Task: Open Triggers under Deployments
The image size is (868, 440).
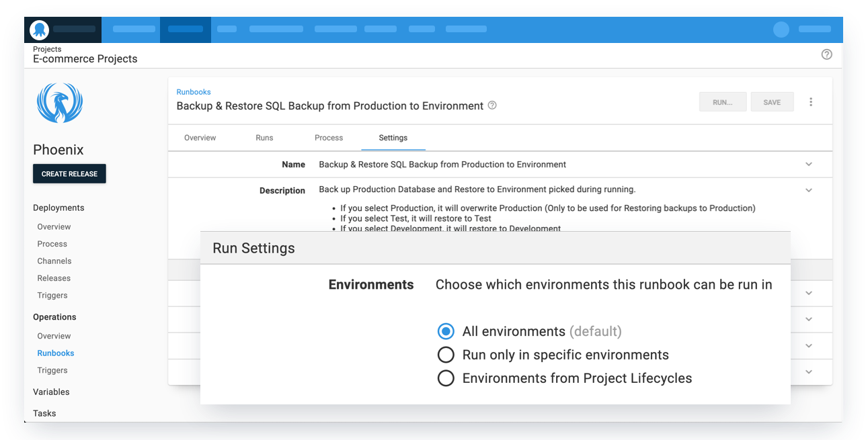Action: [x=52, y=296]
